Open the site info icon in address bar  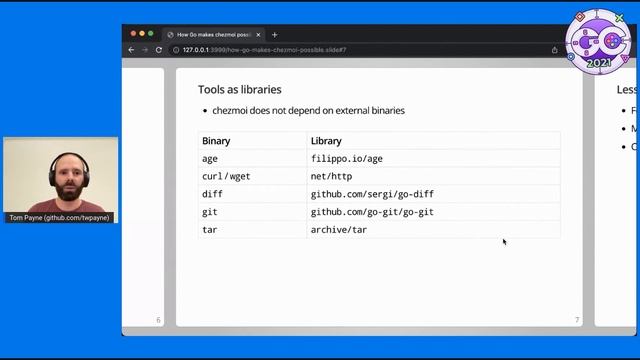176,50
